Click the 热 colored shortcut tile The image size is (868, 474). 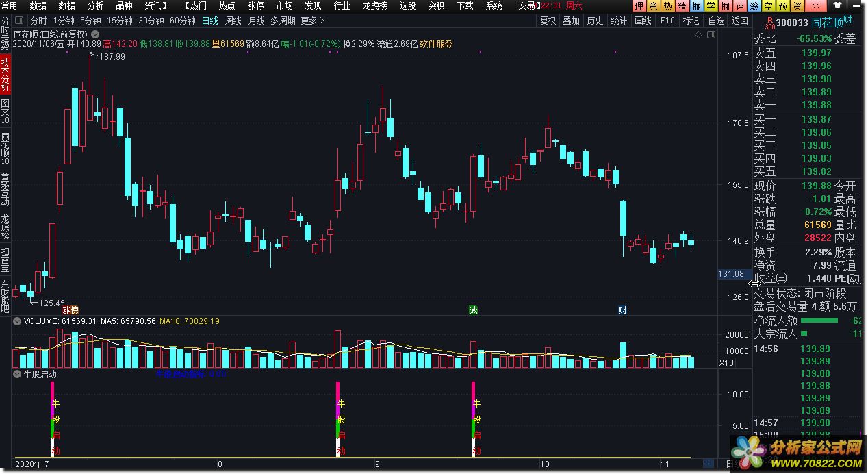coord(667,5)
